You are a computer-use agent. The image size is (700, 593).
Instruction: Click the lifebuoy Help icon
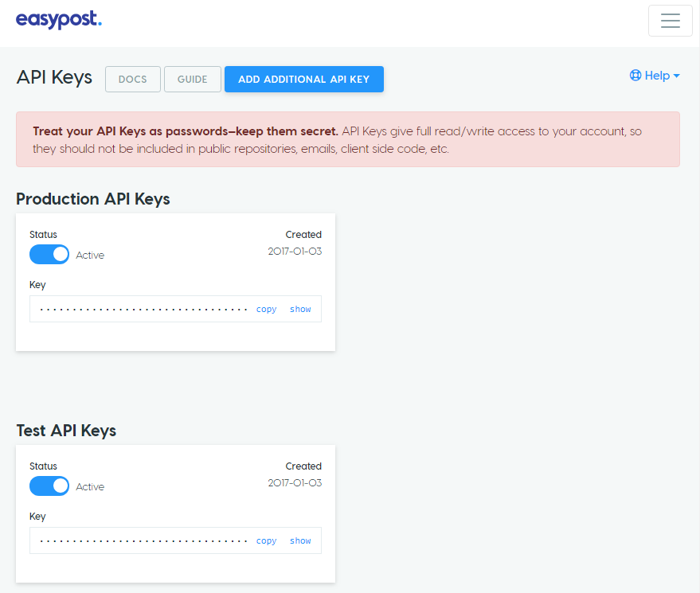pyautogui.click(x=635, y=76)
